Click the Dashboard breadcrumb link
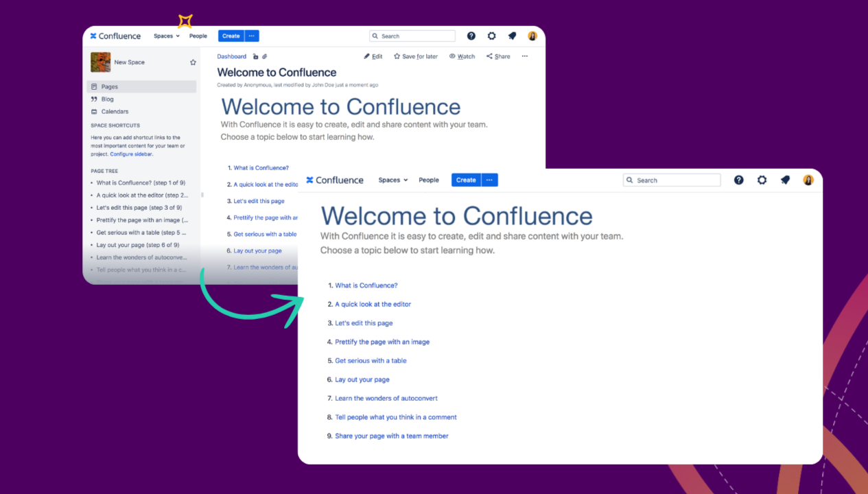 pos(232,56)
